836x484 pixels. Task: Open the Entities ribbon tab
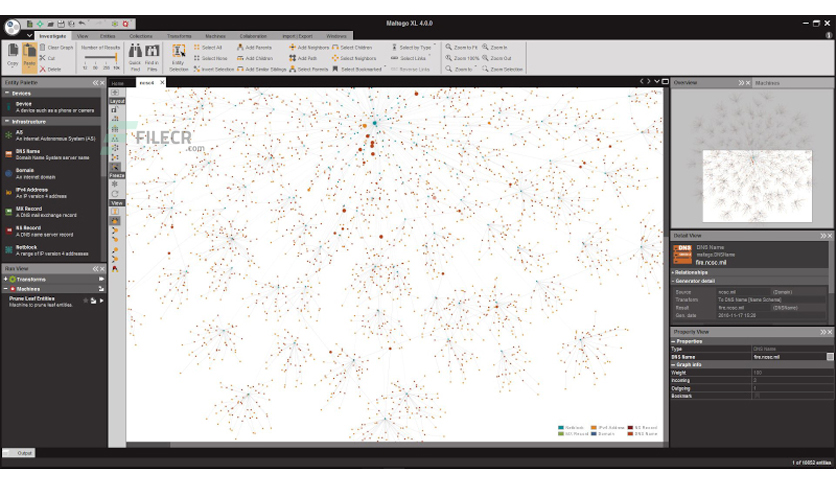[108, 36]
